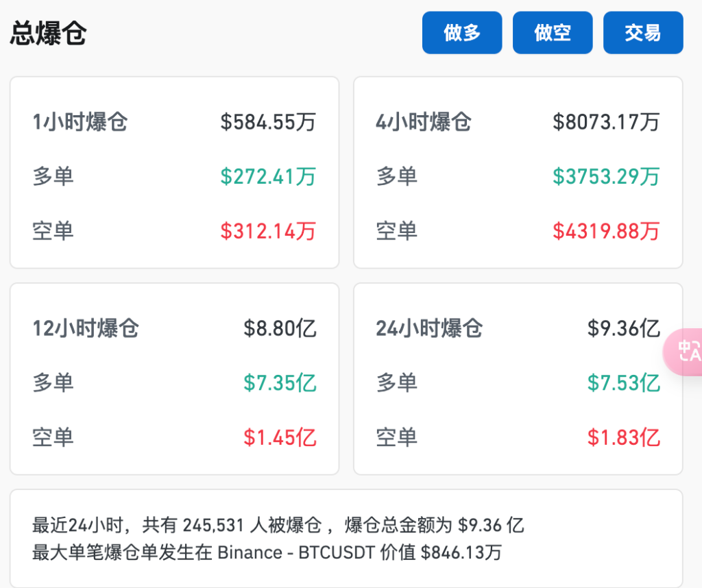The height and width of the screenshot is (588, 702).
Task: Click the 空单 label in 24小时爆仓 card
Action: (397, 438)
